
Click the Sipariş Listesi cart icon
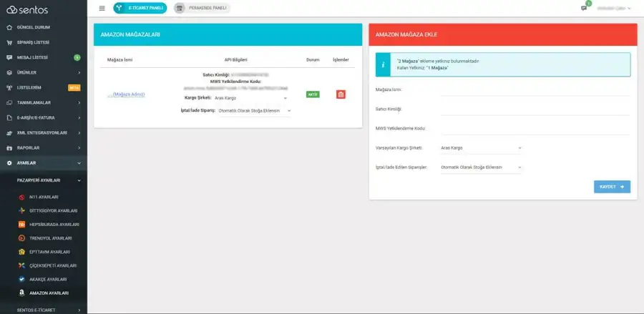tap(9, 43)
